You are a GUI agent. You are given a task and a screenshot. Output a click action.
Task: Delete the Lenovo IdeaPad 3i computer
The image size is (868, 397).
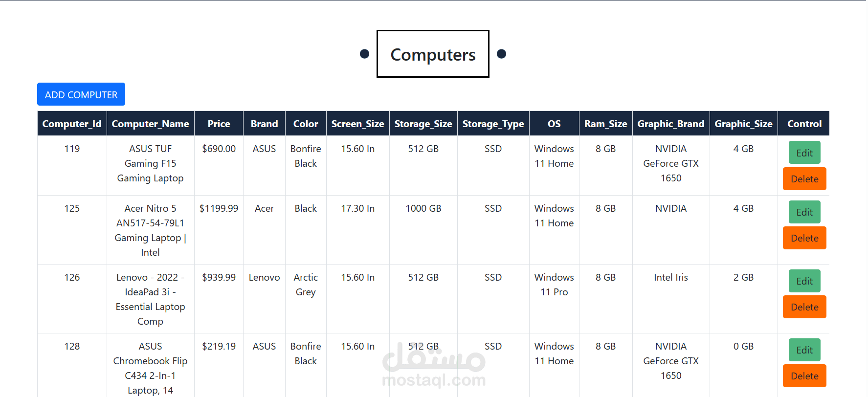tap(804, 307)
